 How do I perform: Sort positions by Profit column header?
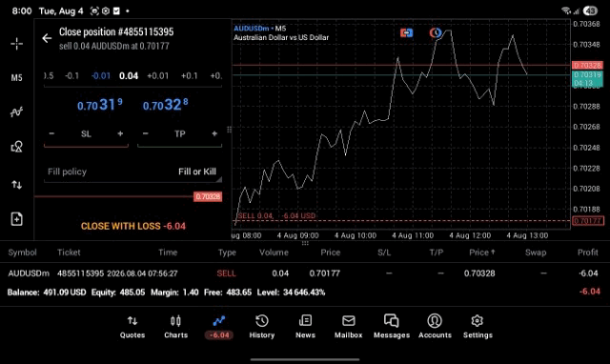coord(587,253)
